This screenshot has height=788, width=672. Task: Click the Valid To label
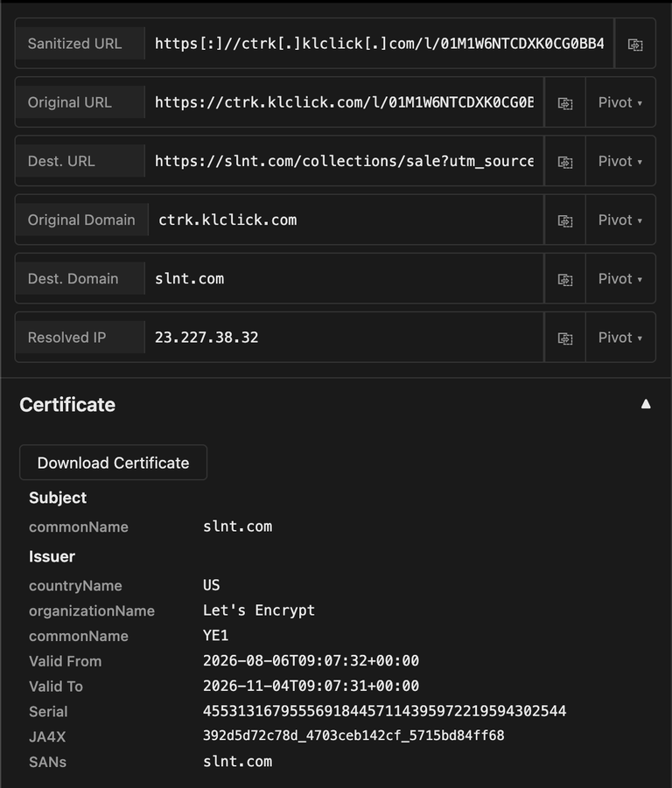(x=56, y=687)
